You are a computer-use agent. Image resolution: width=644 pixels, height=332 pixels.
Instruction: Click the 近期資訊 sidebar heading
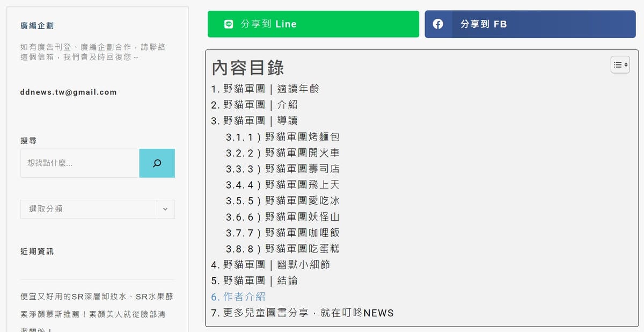tap(37, 251)
